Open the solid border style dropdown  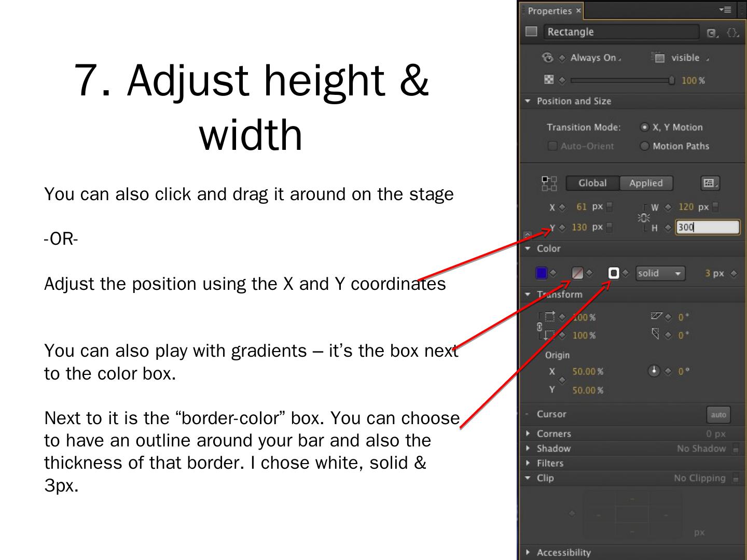(x=660, y=273)
